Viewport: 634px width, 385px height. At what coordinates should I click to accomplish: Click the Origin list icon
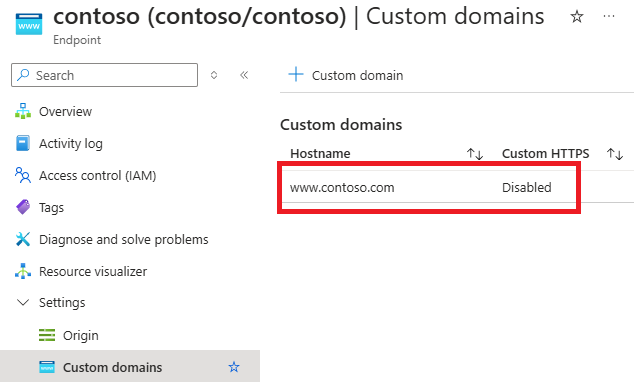point(47,335)
